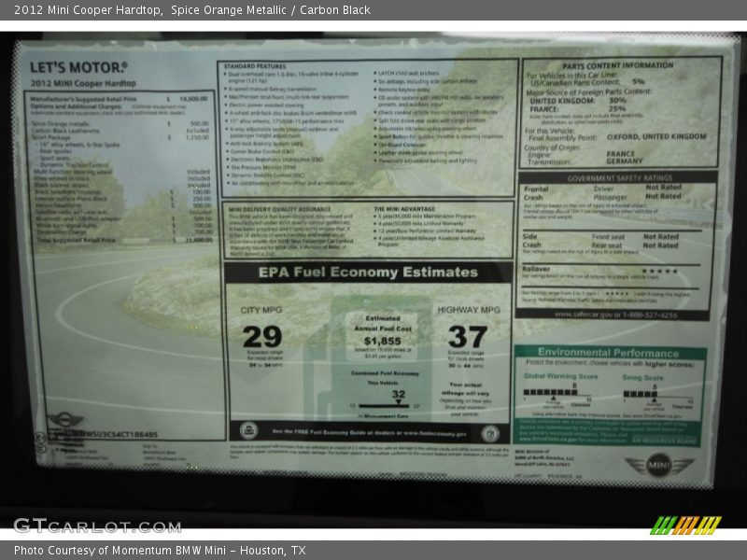Click the VIN printed beside the MINI emblem
This screenshot has width=747, height=560.
tap(114, 435)
